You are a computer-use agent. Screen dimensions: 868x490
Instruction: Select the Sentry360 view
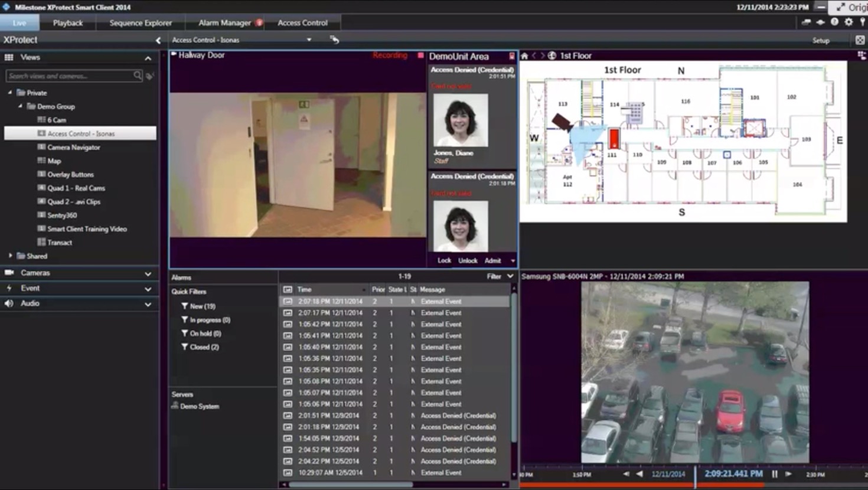[x=61, y=215]
